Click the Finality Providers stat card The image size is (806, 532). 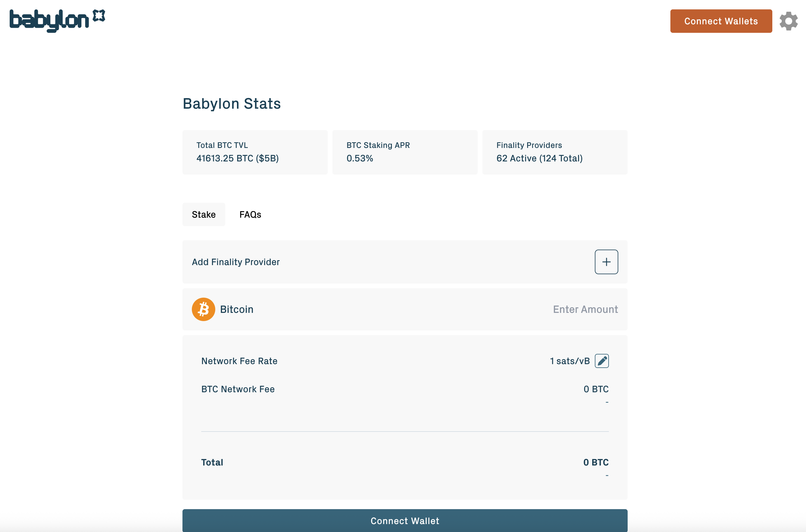(x=555, y=152)
